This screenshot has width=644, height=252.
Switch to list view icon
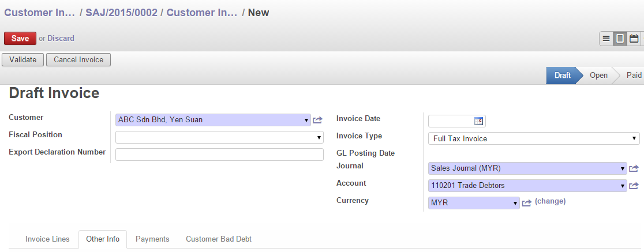click(606, 39)
